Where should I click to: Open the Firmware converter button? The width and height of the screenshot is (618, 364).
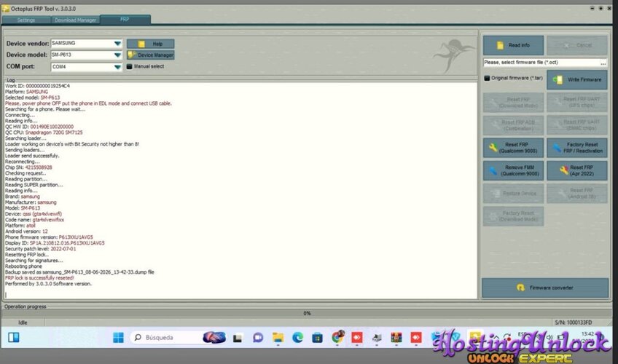[545, 288]
